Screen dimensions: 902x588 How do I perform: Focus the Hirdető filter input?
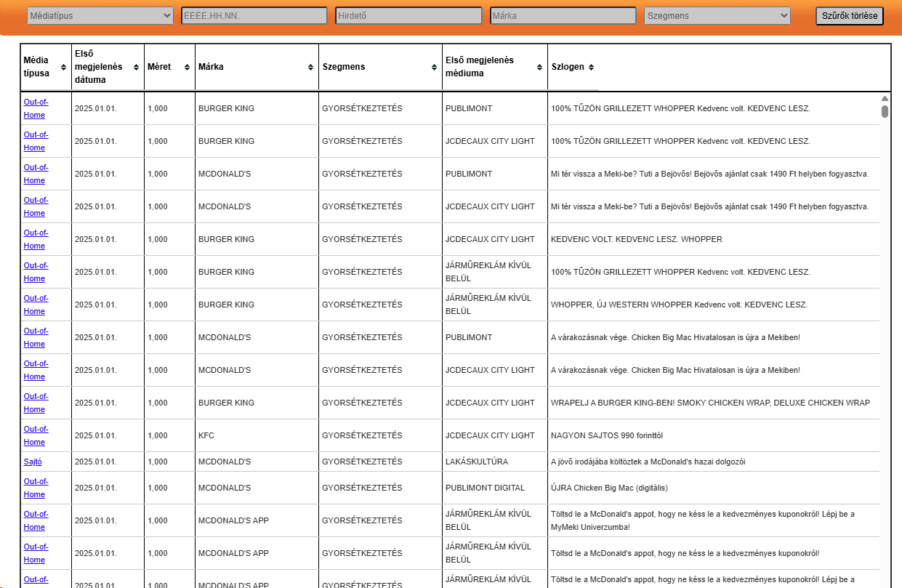pos(408,15)
